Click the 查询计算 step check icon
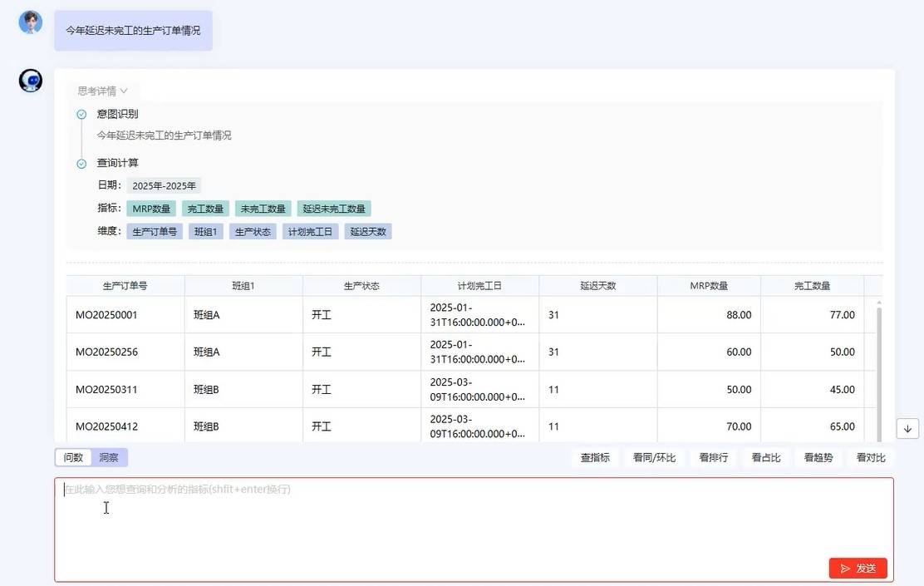Viewport: 924px width, 586px height. click(81, 164)
